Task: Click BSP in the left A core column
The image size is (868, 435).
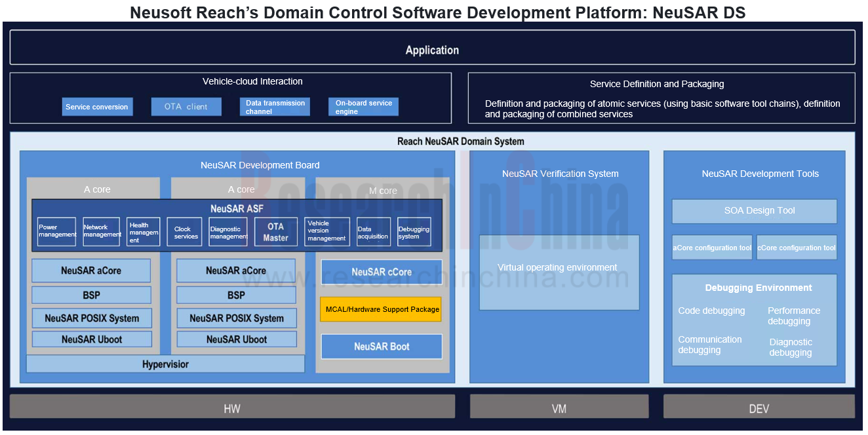Action: click(91, 295)
